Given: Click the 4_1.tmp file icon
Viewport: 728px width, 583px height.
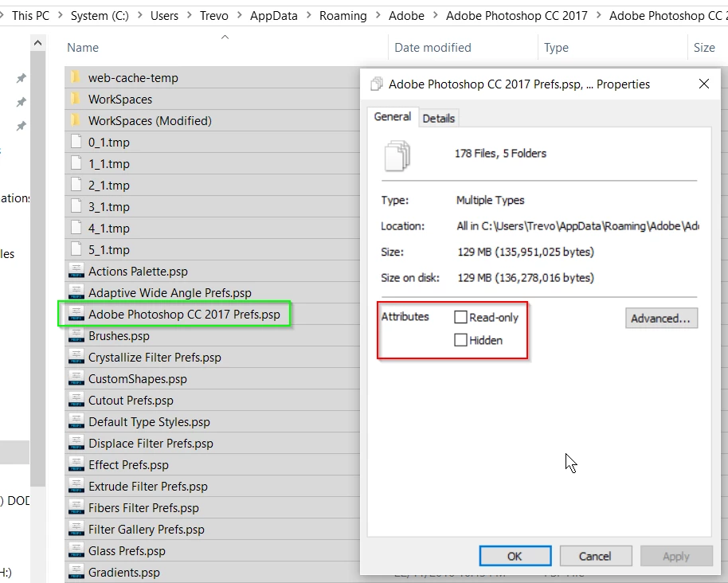Looking at the screenshot, I should (76, 228).
